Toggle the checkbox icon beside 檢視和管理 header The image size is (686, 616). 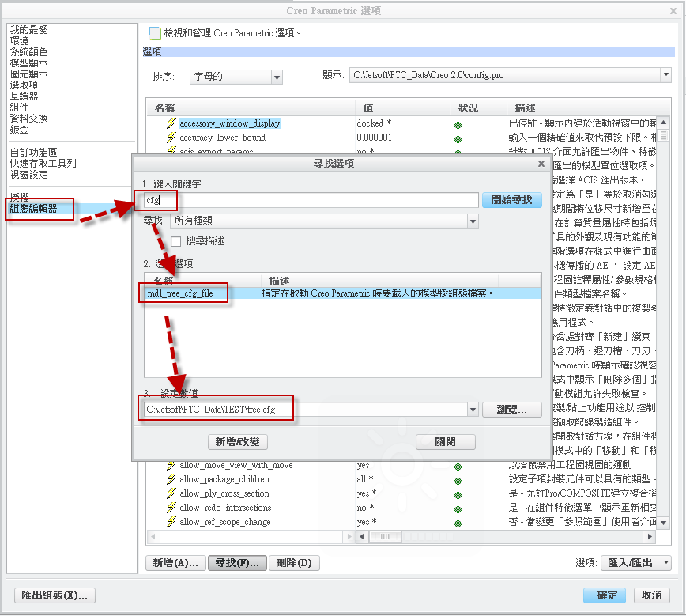point(155,33)
